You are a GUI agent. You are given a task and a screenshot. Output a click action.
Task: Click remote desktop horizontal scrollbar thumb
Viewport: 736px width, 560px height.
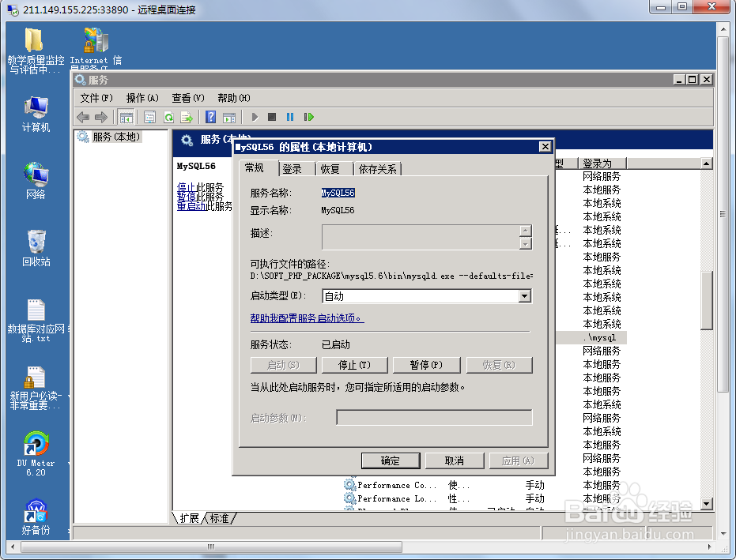pos(211,547)
